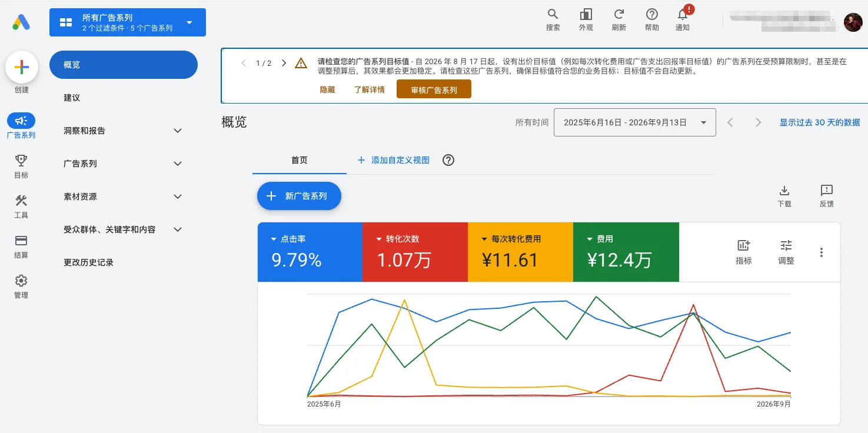
Task: Click the user profile avatar
Action: click(853, 22)
